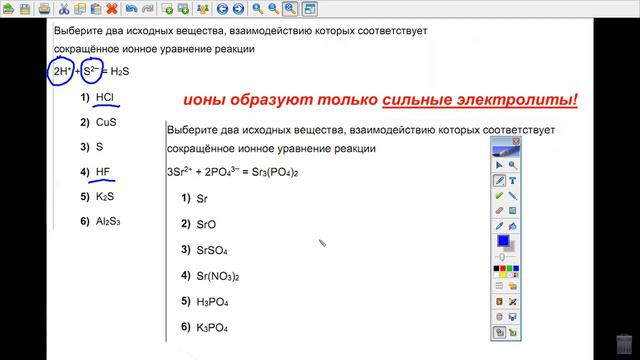The width and height of the screenshot is (640, 360).
Task: Select the straight line tool in palette
Action: coord(513,196)
